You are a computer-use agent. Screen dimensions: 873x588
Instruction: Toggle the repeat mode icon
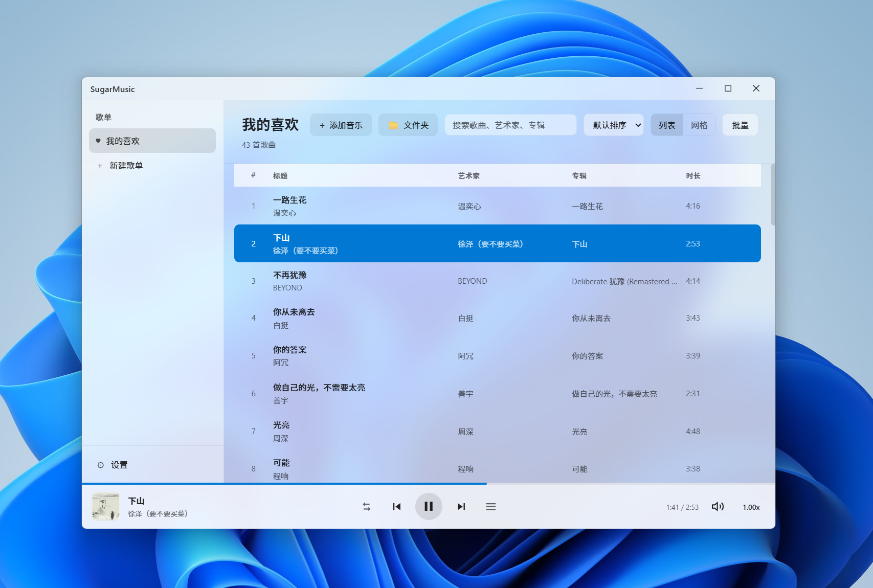366,507
